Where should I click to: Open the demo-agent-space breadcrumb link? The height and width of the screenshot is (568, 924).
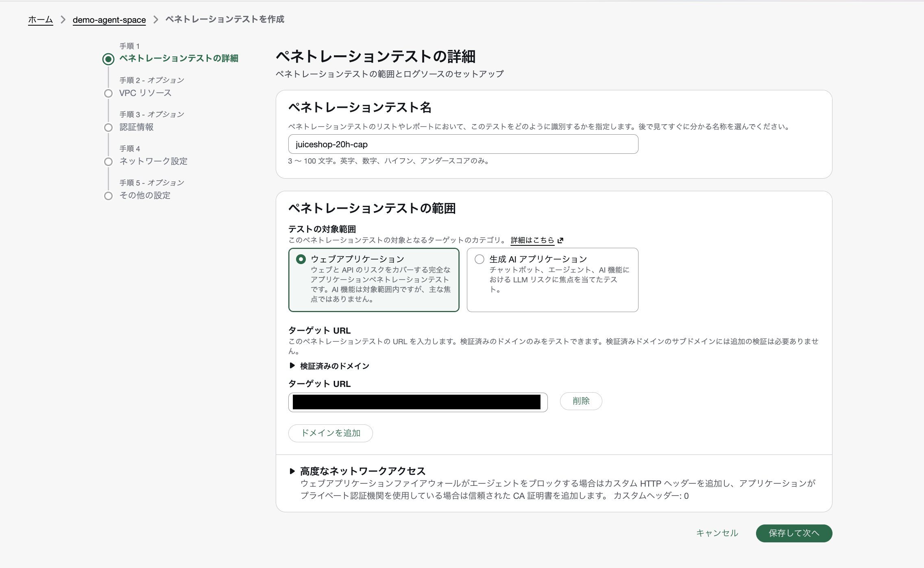coord(109,20)
